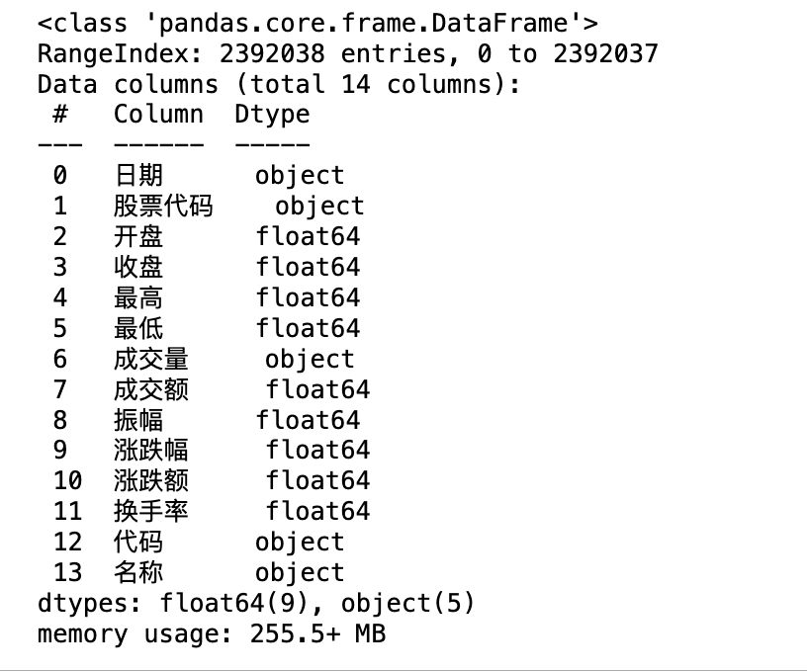Screen dimensions: 807x672
Task: Click the 成交量 column name
Action: (x=151, y=359)
